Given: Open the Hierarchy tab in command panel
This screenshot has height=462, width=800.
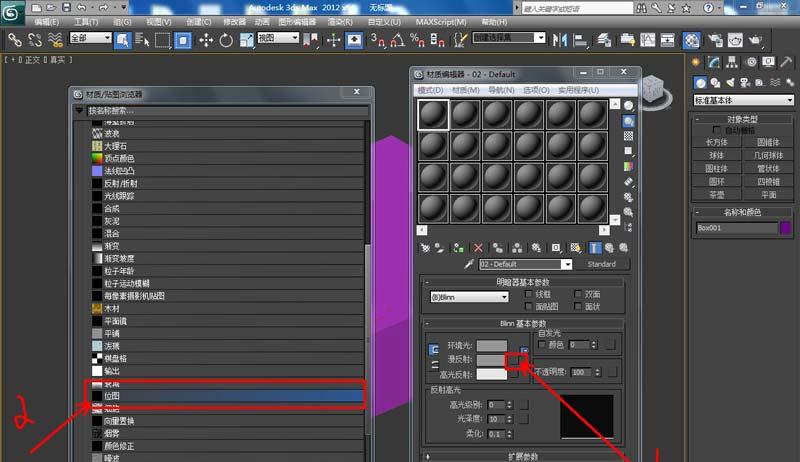Looking at the screenshot, I should click(732, 62).
